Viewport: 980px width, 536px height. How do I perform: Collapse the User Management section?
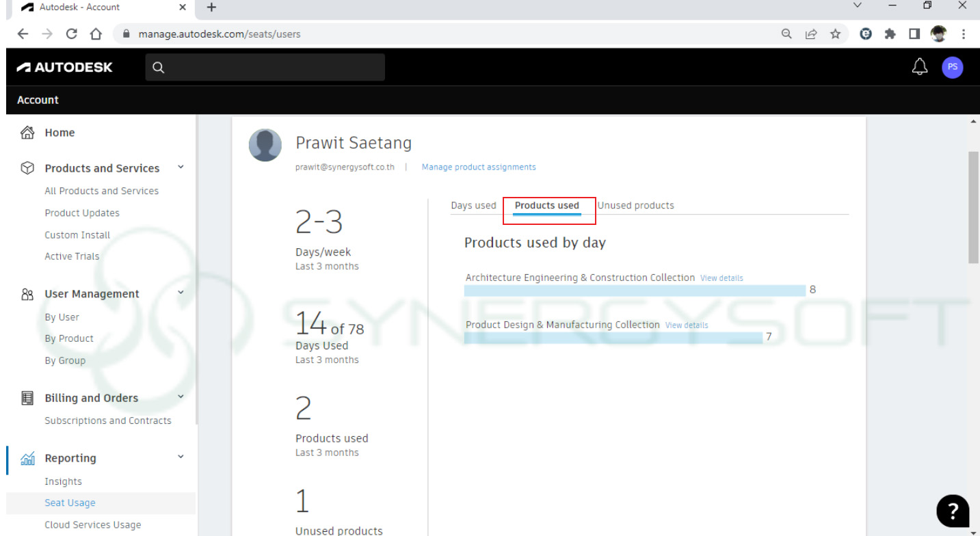point(181,291)
